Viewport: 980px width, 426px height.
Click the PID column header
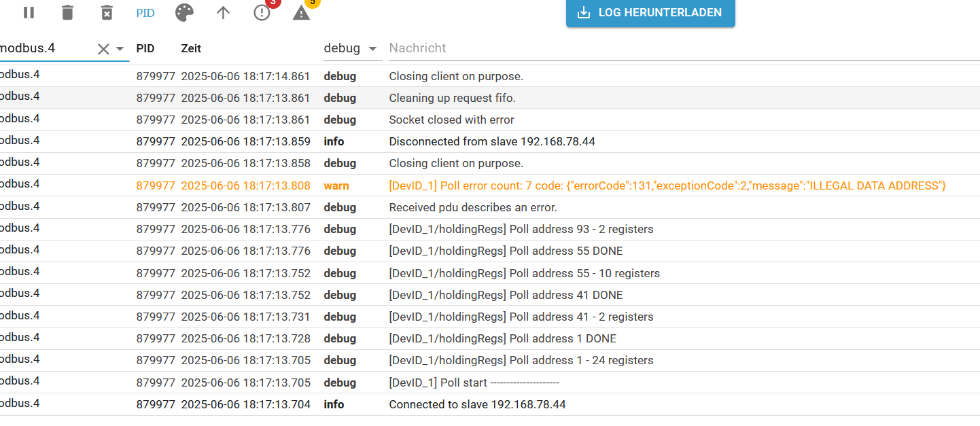[145, 48]
